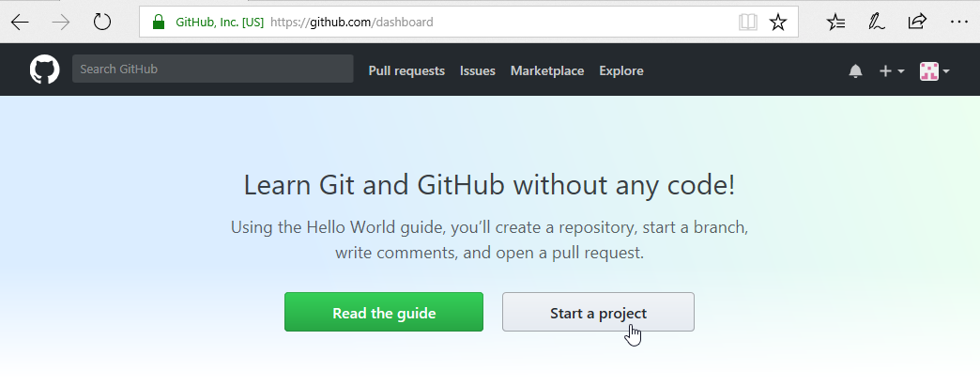Click the Start a project button
Image resolution: width=980 pixels, height=386 pixels.
coord(598,312)
